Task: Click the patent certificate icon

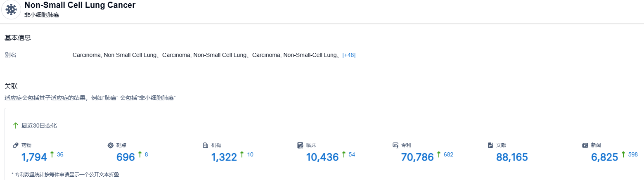Action: (x=395, y=145)
